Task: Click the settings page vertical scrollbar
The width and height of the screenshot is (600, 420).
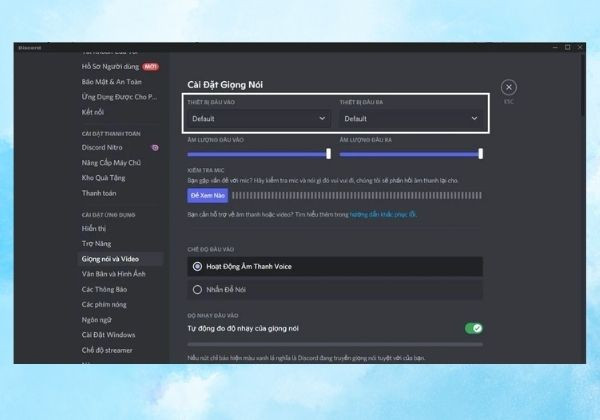Action: click(x=582, y=85)
